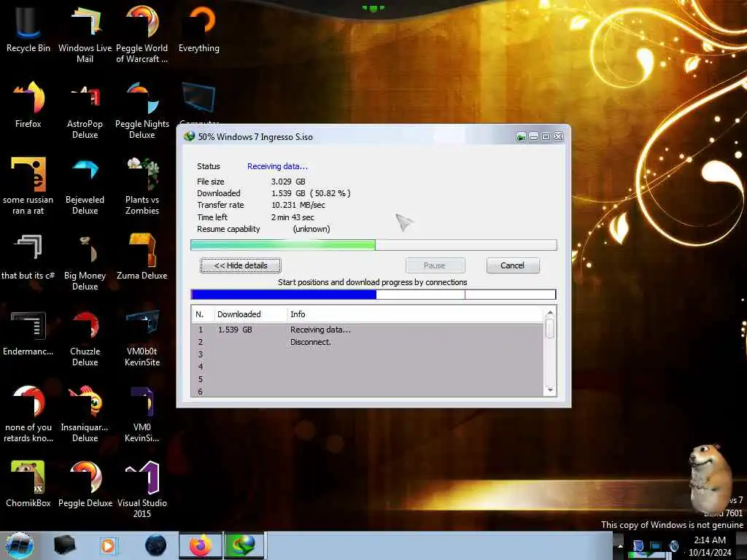Open Insaniquarium Deluxe desktop icon
Screen dimensions: 747x560
[x=85, y=413]
